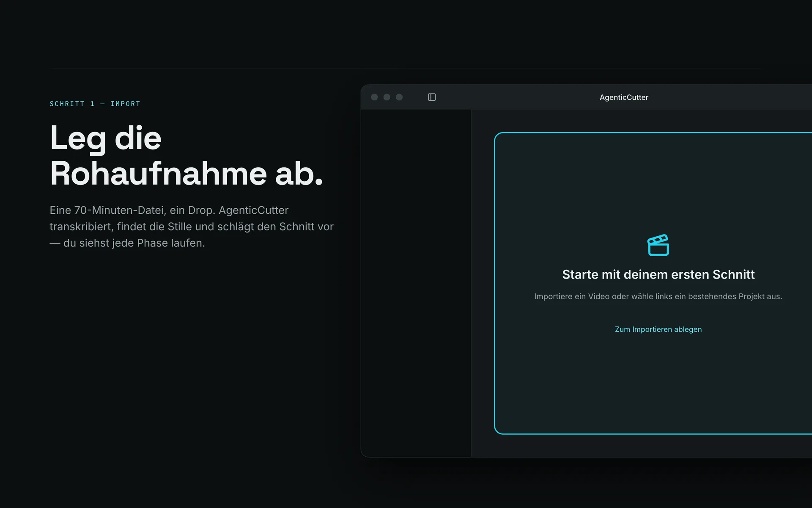Click the third zoom window dot

[x=399, y=97]
